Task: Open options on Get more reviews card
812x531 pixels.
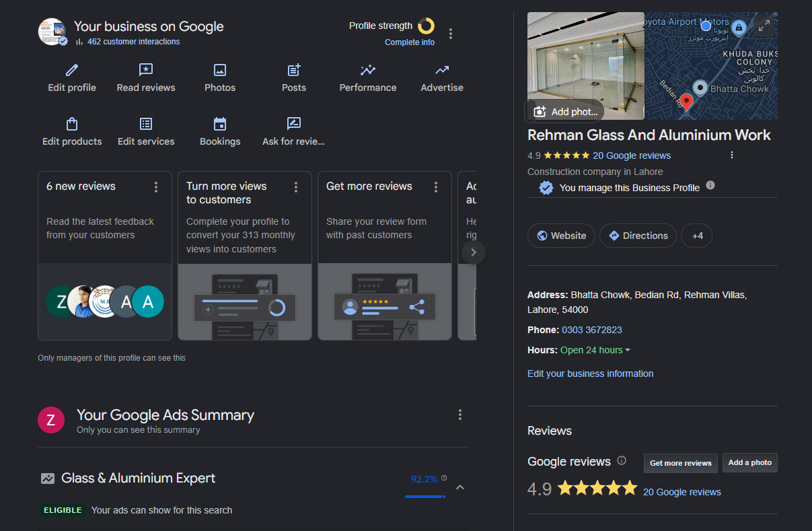Action: coord(436,187)
